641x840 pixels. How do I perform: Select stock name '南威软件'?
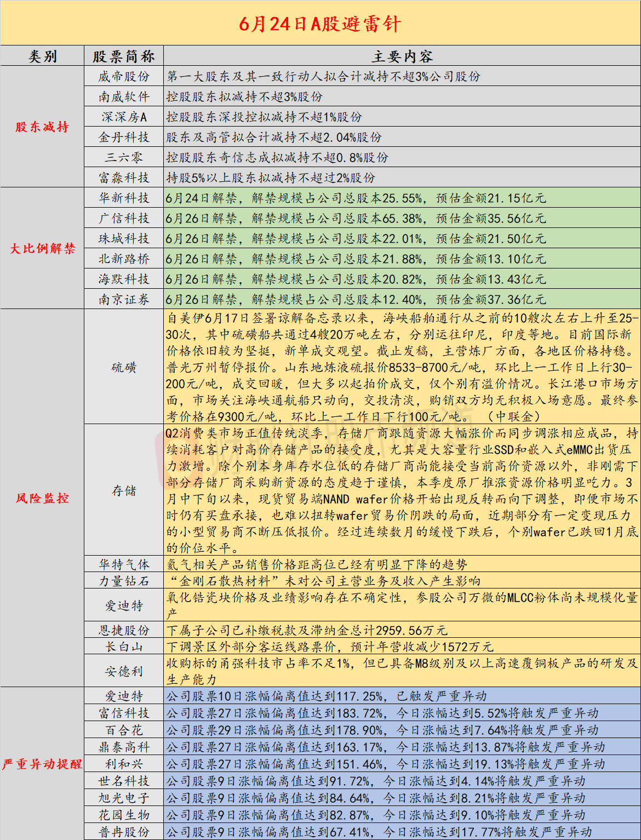click(x=124, y=96)
